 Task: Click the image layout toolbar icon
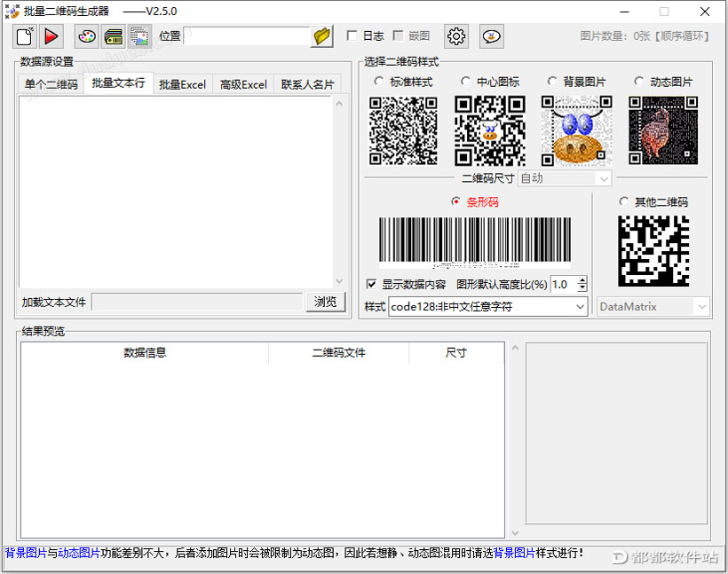(139, 36)
